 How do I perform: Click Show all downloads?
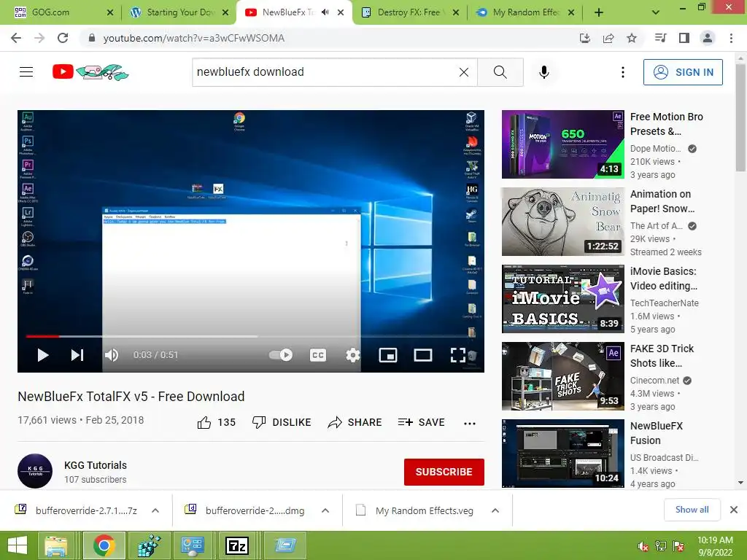click(692, 510)
